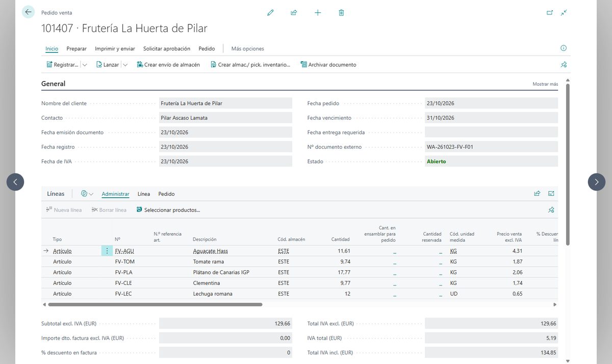Pin the Líneas action bar

551,210
